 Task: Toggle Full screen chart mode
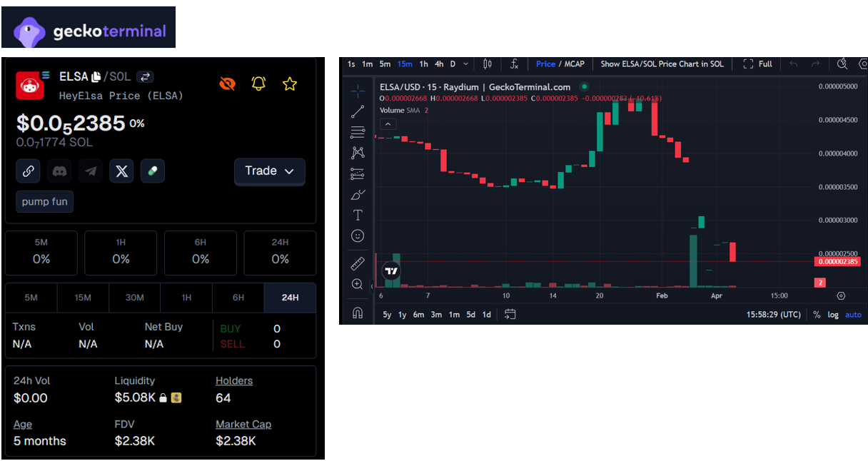757,64
